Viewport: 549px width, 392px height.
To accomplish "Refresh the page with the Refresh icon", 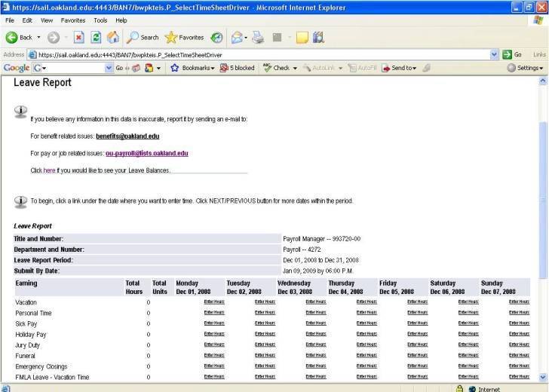I will [x=96, y=37].
